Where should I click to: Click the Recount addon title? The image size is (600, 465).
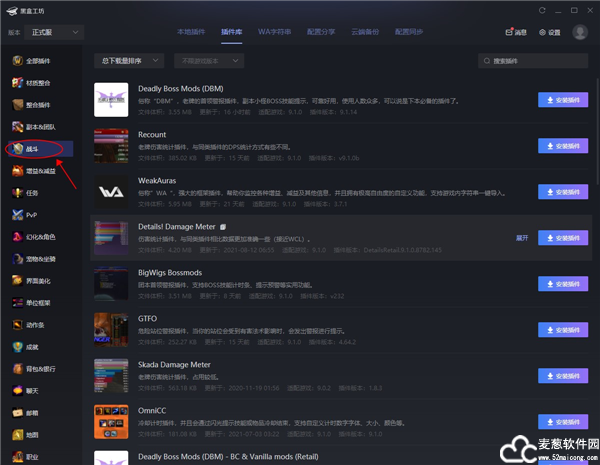pyautogui.click(x=152, y=135)
